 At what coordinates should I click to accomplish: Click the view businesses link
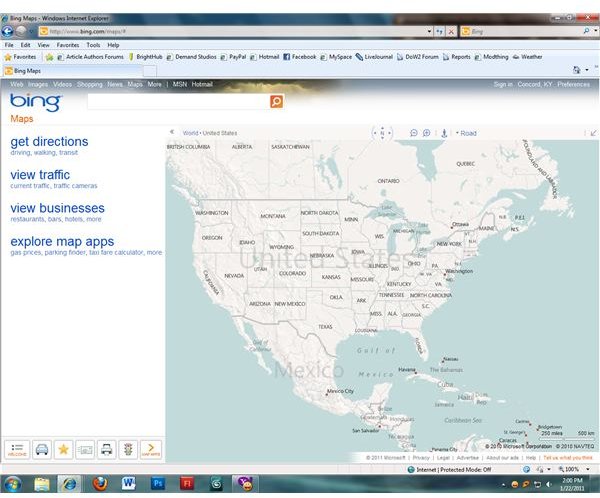click(57, 208)
